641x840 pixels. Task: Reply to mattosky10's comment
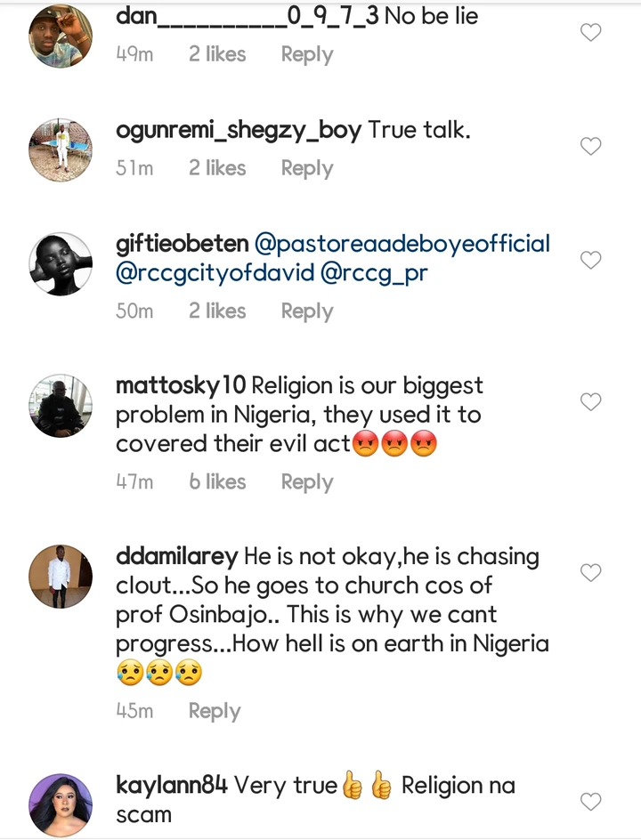[x=307, y=482]
